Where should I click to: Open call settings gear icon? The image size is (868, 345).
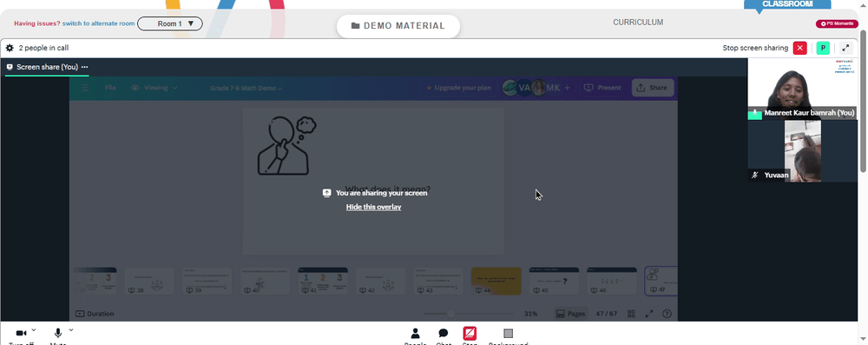[x=10, y=48]
